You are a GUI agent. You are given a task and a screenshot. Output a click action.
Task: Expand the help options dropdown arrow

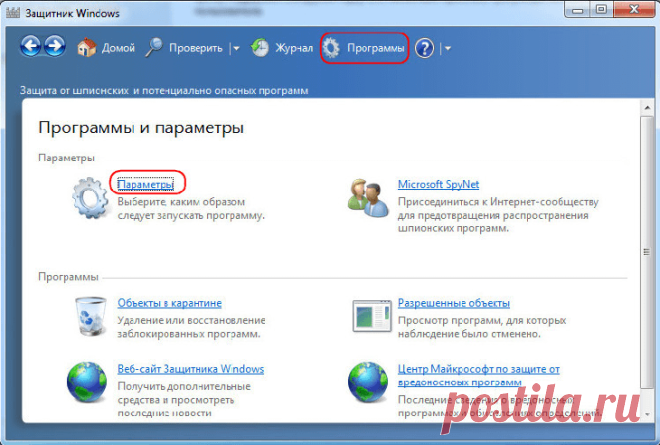click(447, 48)
